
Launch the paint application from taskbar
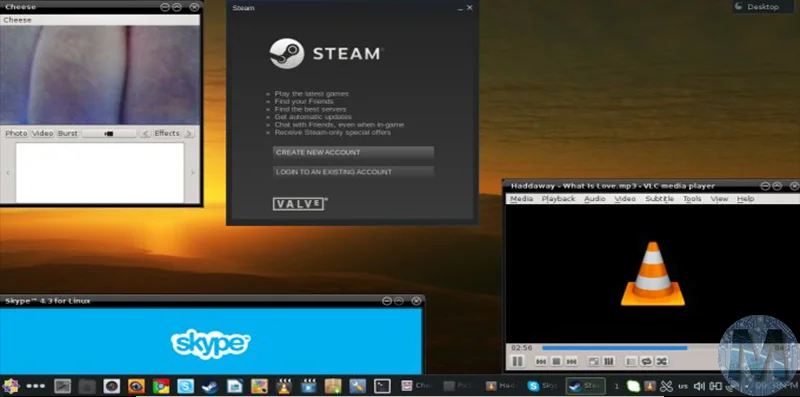pyautogui.click(x=259, y=386)
